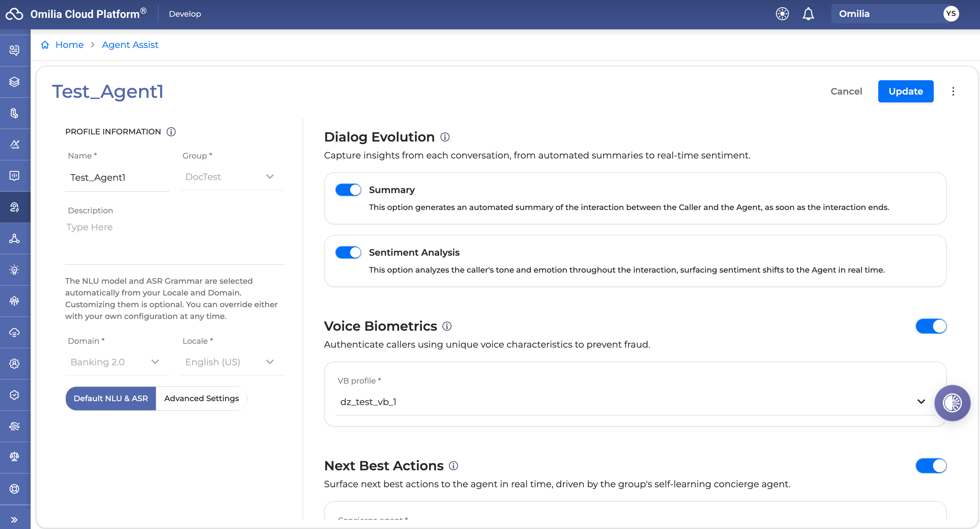Screen dimensions: 980x529
Task: Click the Cancel button
Action: click(x=846, y=91)
